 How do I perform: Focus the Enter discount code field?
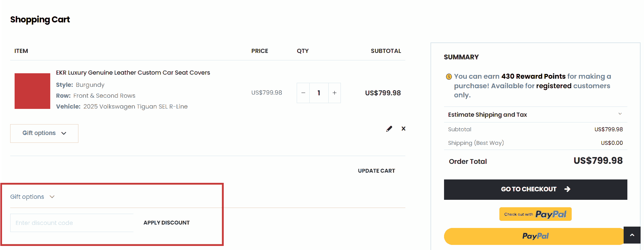click(72, 223)
